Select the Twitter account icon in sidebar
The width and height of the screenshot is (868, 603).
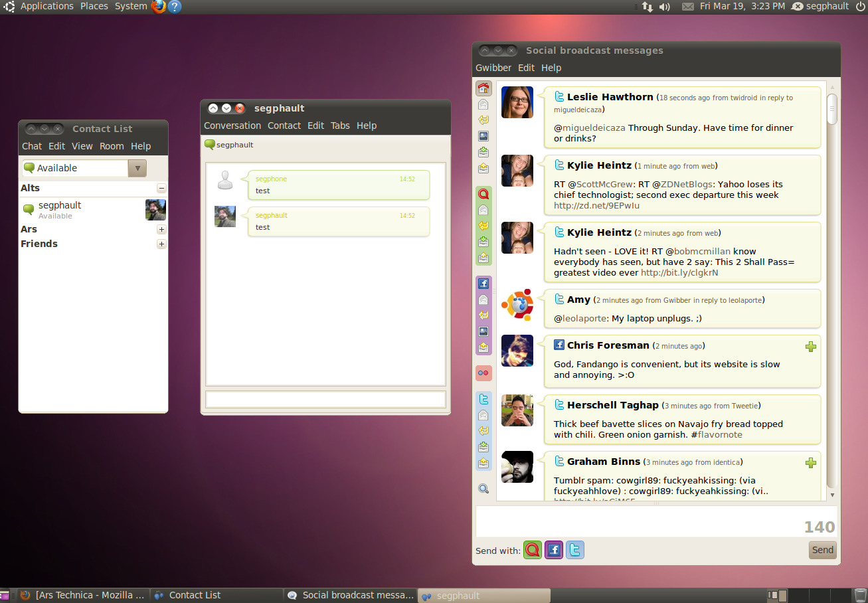pyautogui.click(x=483, y=399)
